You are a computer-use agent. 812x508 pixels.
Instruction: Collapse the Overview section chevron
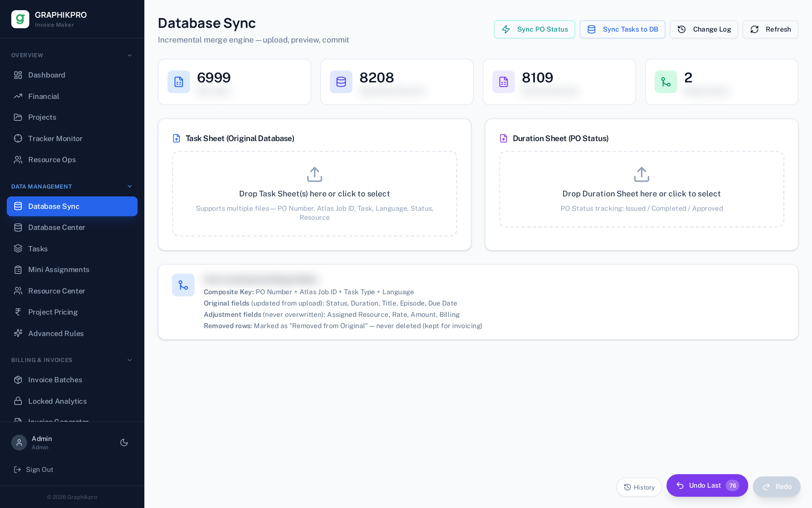[x=130, y=55]
